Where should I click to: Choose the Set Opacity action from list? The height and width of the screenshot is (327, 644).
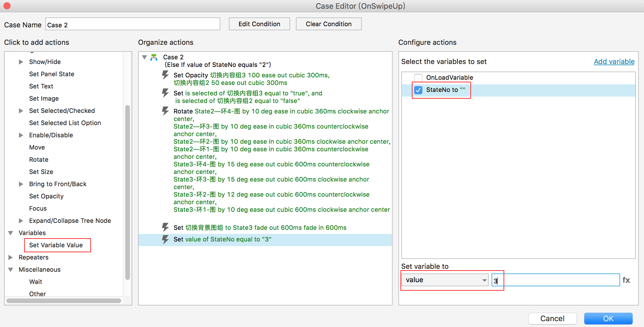coord(46,196)
